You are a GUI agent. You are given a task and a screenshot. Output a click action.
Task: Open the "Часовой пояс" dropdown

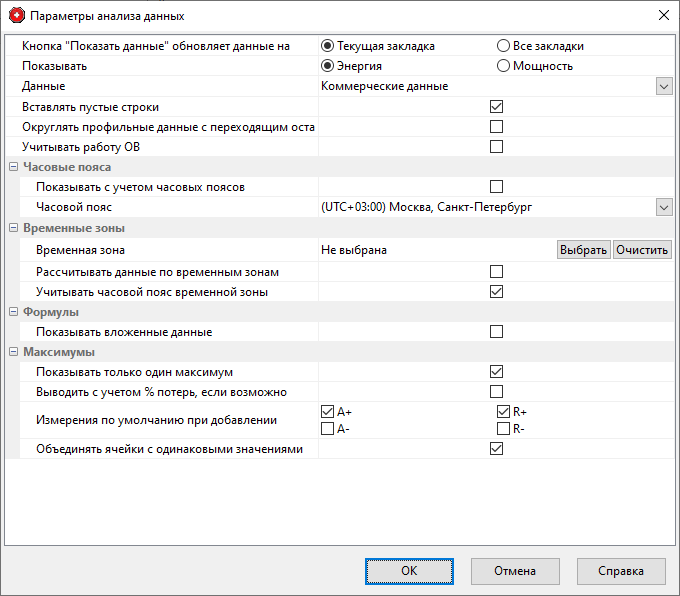[x=664, y=207]
